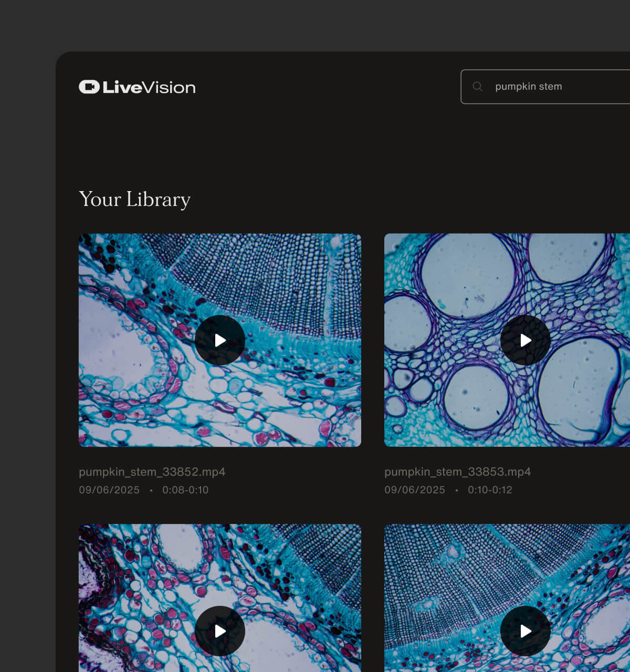The height and width of the screenshot is (672, 630).
Task: Click the 0:08-0:10 timestamp label
Action: click(x=185, y=490)
